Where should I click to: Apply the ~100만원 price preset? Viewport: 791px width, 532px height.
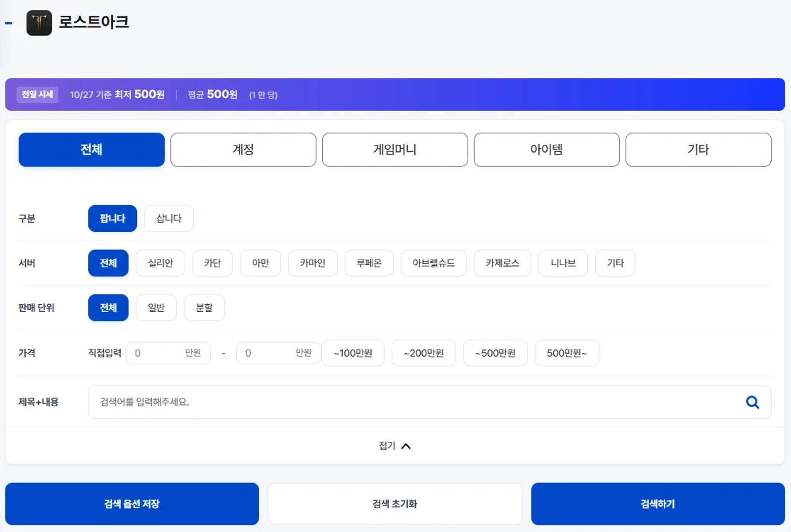tap(353, 353)
